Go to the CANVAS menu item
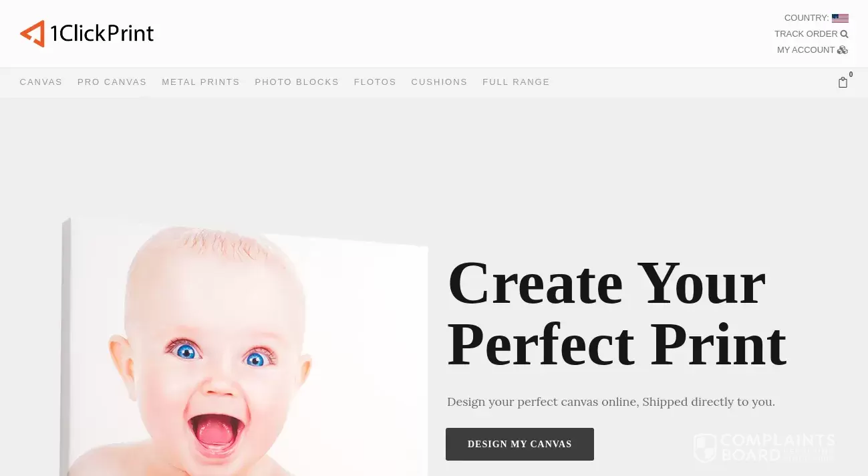Viewport: 868px width, 476px height. point(41,82)
